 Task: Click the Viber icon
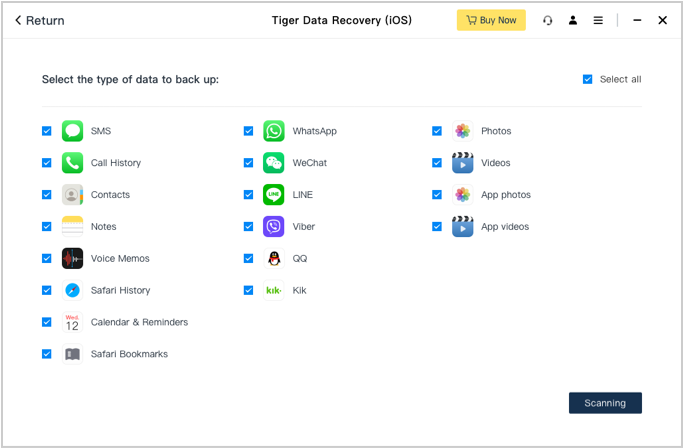(x=274, y=226)
